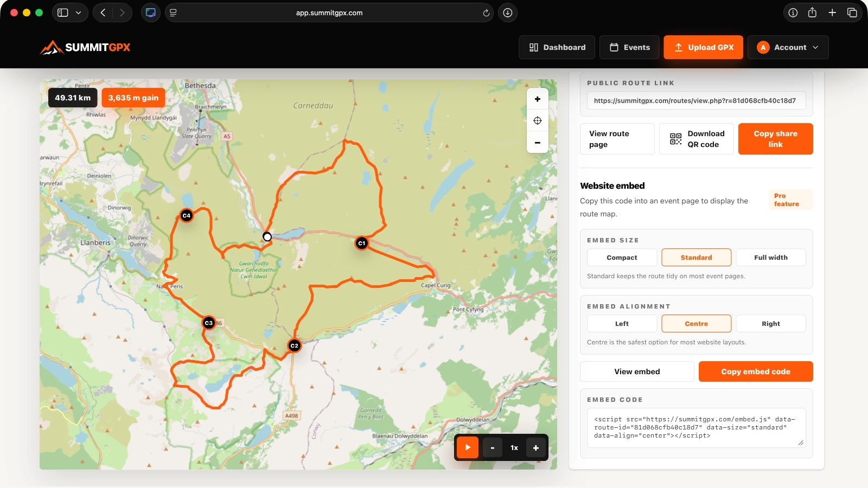The image size is (868, 488).
Task: Click the Upload GPX button
Action: point(704,47)
